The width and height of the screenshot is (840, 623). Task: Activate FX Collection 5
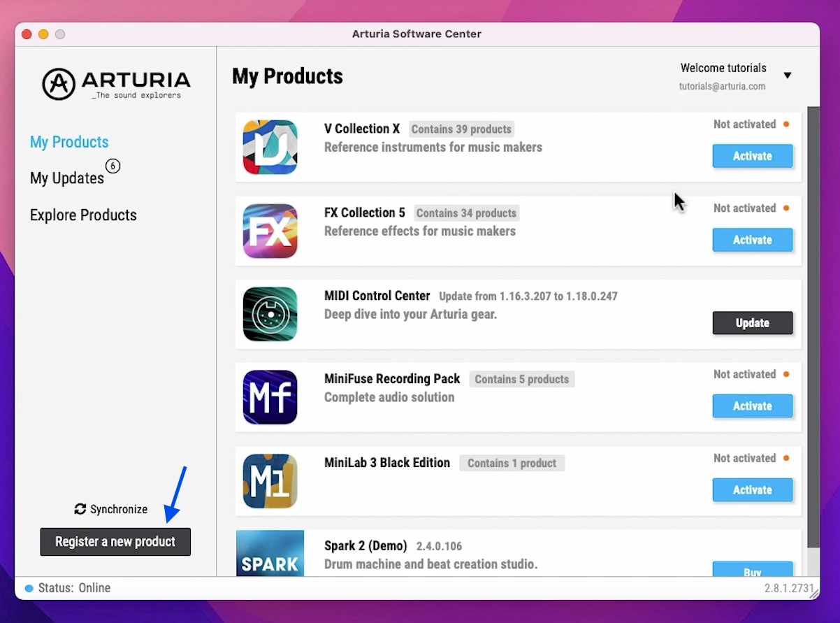(x=752, y=240)
